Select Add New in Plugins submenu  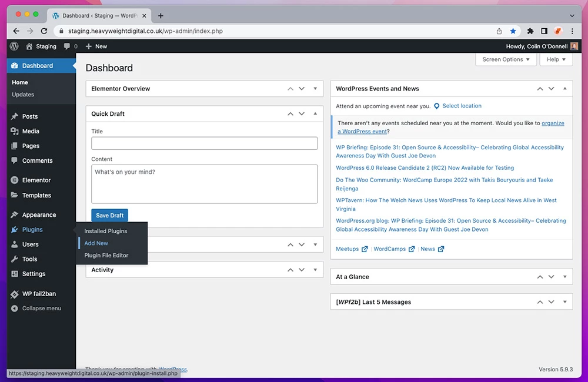pos(96,243)
